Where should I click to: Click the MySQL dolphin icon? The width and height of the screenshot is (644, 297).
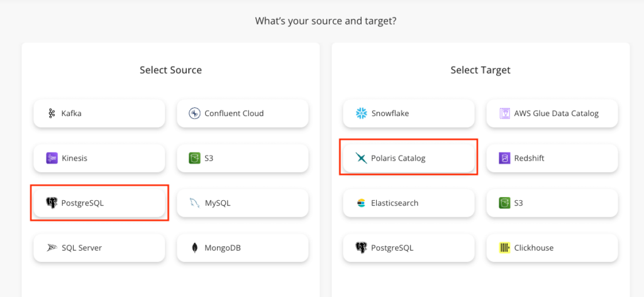(195, 203)
